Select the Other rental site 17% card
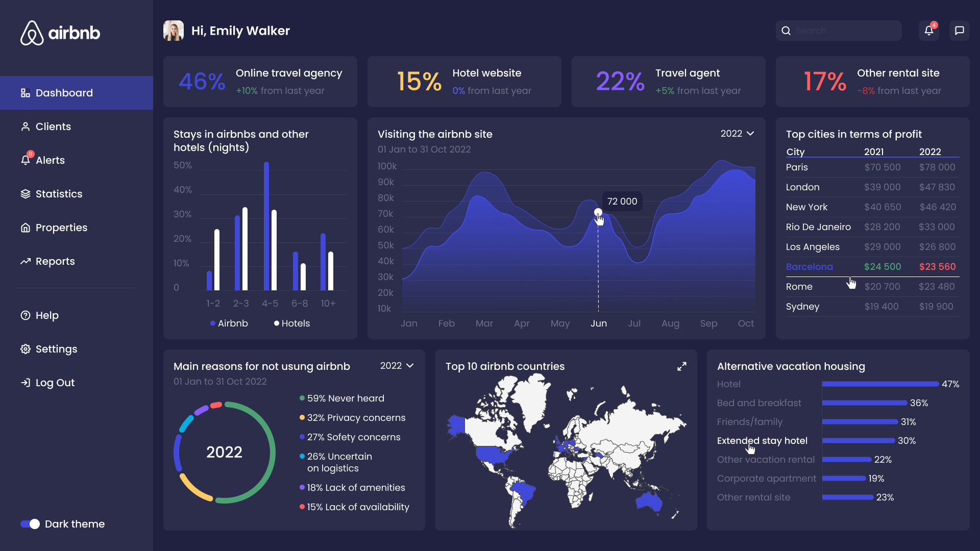Image resolution: width=980 pixels, height=551 pixels. click(873, 82)
